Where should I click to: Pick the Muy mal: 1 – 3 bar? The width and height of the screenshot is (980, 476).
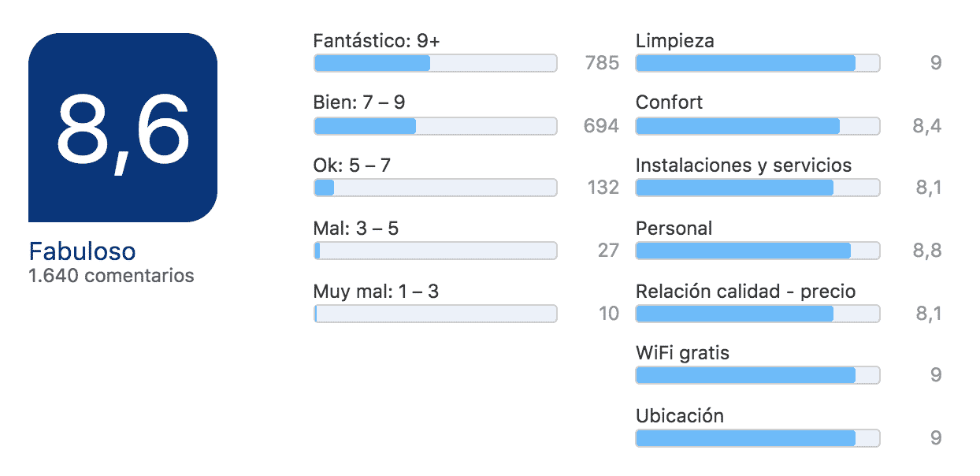click(x=436, y=314)
